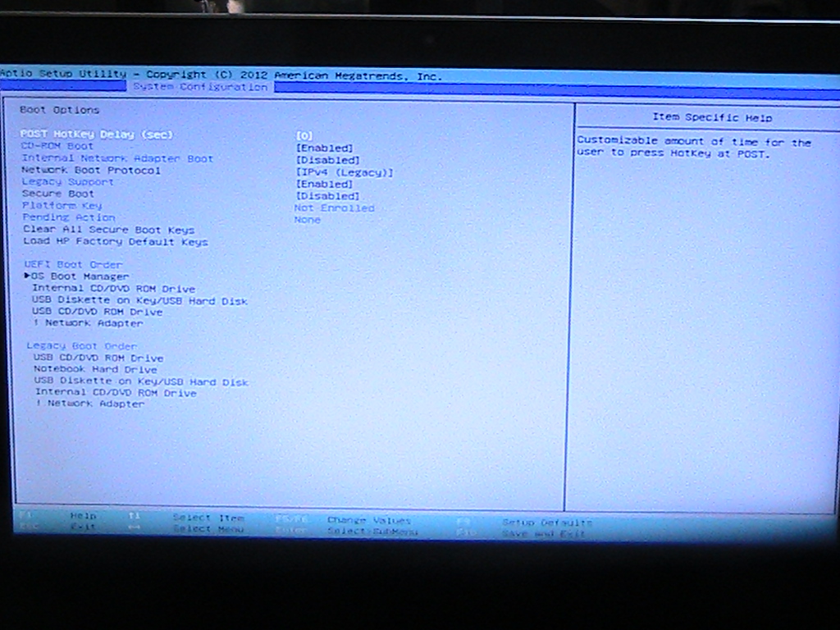840x630 pixels.
Task: Change the Legacy Support Enabled value
Action: tap(323, 185)
